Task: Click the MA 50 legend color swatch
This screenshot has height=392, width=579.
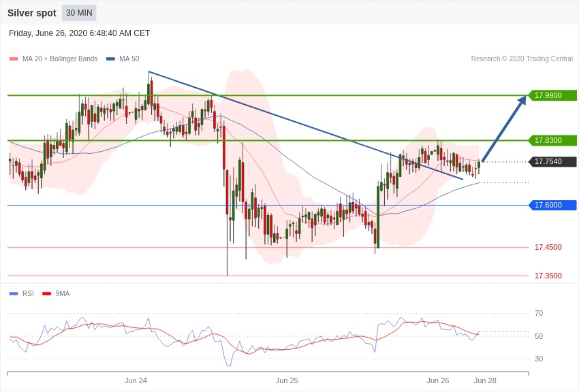Action: pos(110,59)
